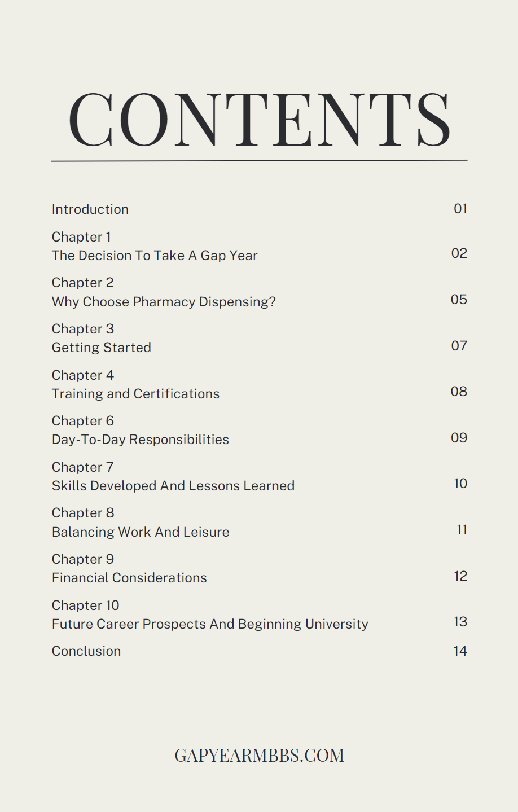Image resolution: width=518 pixels, height=812 pixels.
Task: Click "Skills Developed And Lessons Learned"
Action: click(173, 486)
